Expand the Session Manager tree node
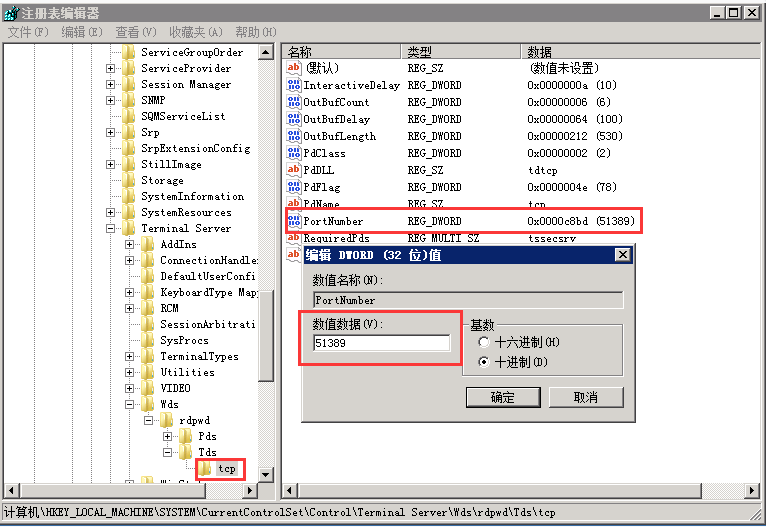Viewport: 766px width, 527px height. click(111, 84)
